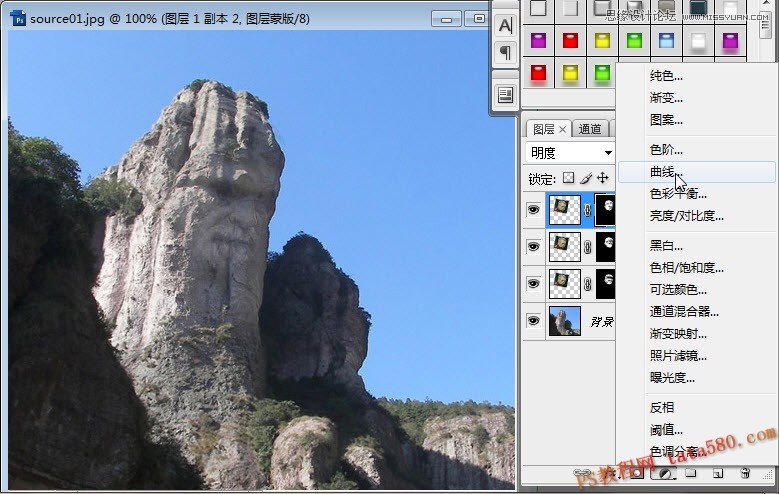Image resolution: width=779 pixels, height=494 pixels.
Task: Click the 背景 layer name
Action: [x=602, y=322]
